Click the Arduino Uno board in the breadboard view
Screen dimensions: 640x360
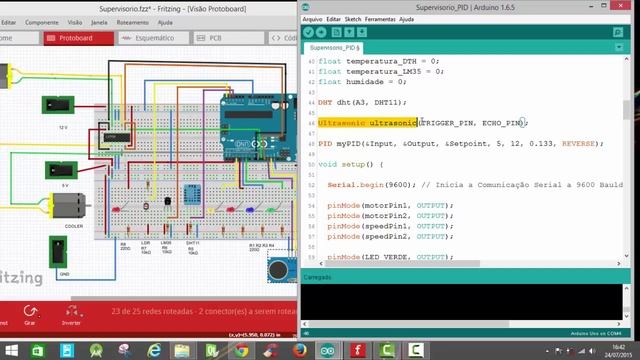tap(258, 127)
